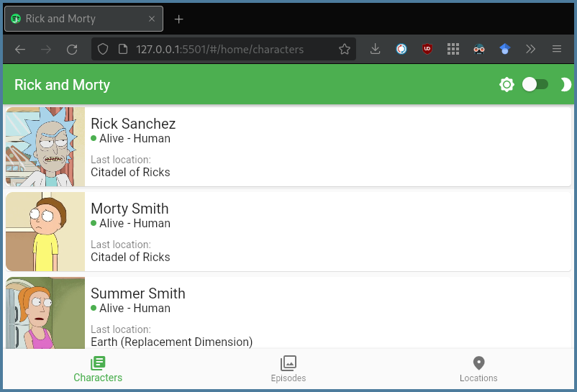Screen dimensions: 577x392
Task: Click the blue circular extension icon
Action: point(401,49)
